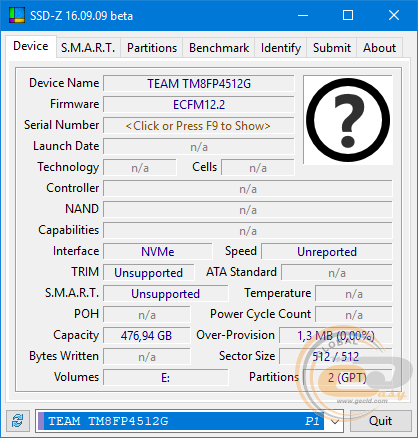Click the TRIM value Unsupported
Viewport: 418px width, 438px height.
pyautogui.click(x=149, y=273)
